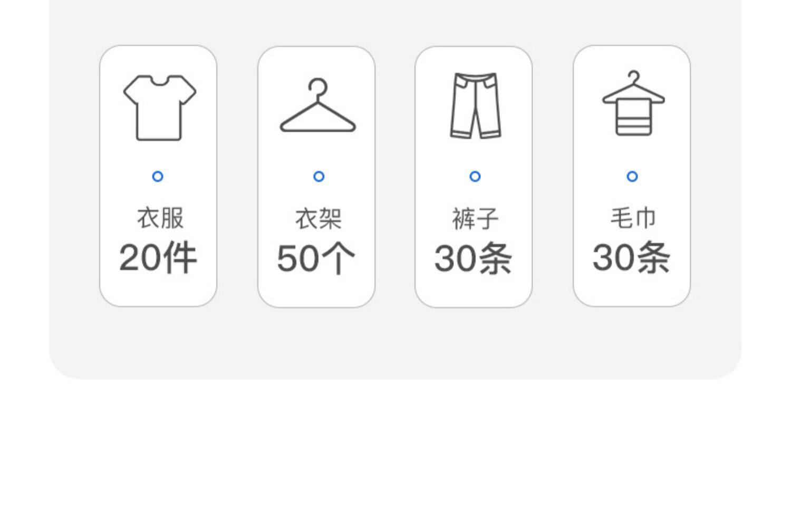The width and height of the screenshot is (791, 532).
Task: Click the towel on hanger icon
Action: tap(633, 104)
